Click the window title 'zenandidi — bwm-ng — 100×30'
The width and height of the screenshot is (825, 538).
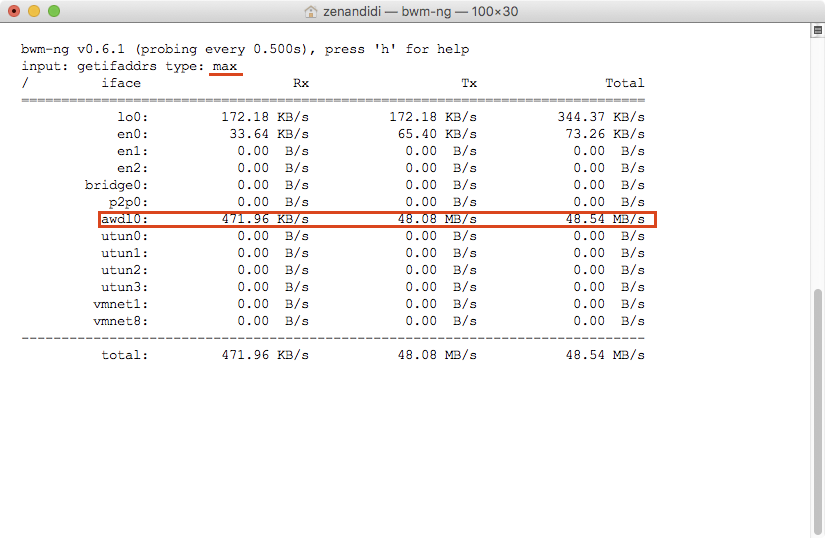(420, 12)
